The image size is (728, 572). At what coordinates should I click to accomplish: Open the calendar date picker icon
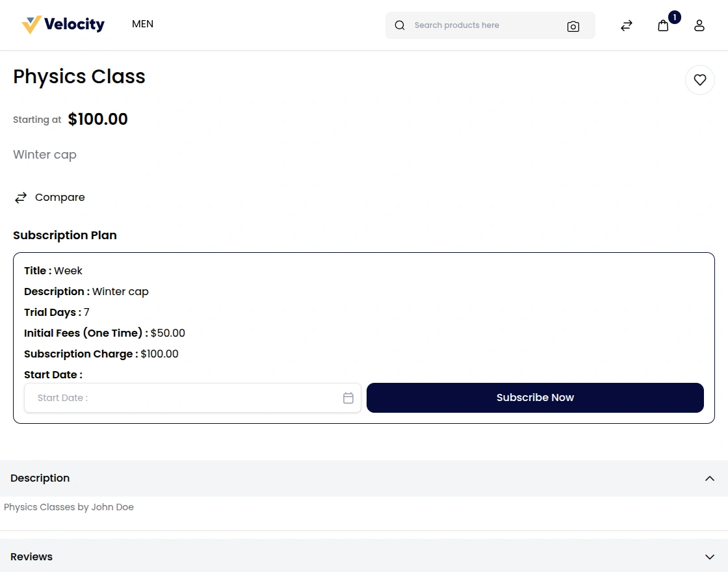pyautogui.click(x=348, y=398)
